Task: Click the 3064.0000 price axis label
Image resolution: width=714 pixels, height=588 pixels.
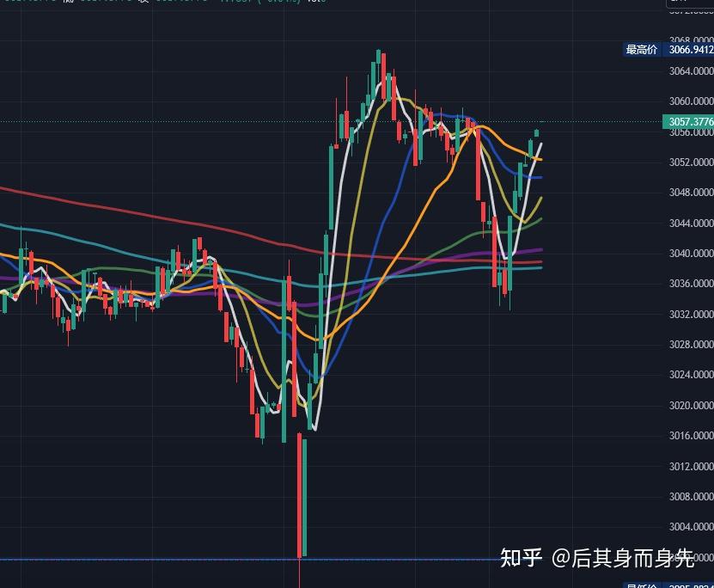Action: click(x=691, y=70)
